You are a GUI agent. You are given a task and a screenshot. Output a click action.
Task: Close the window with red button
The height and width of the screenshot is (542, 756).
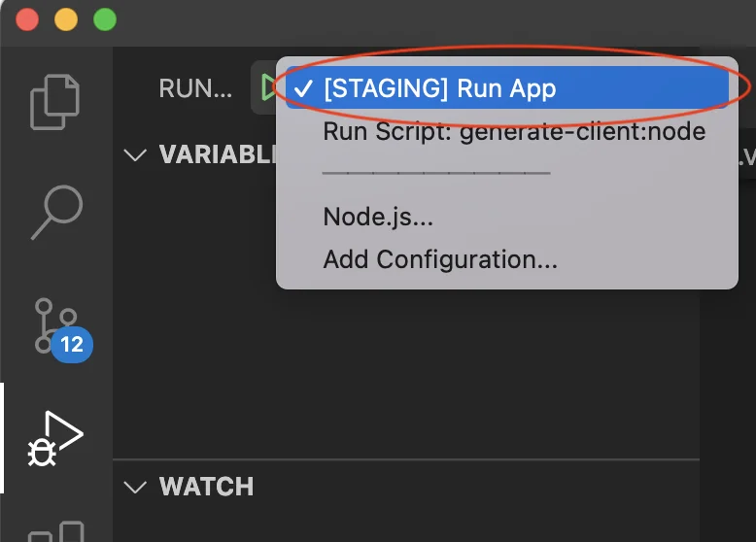[27, 19]
